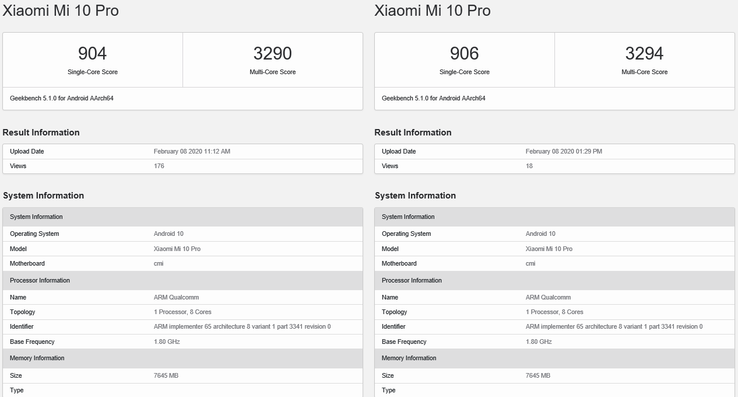738x397 pixels.
Task: Click right Model value 'Xiaomi Mi 10 Pro'
Action: [549, 249]
